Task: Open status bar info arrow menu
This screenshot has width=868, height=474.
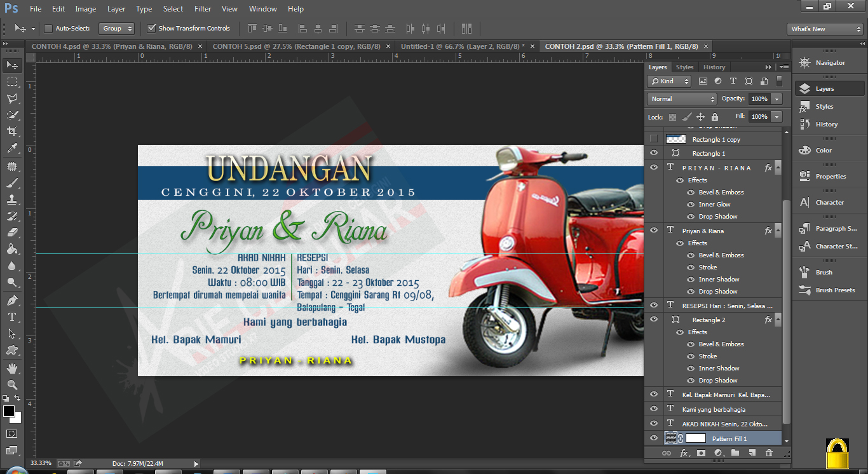Action: click(x=196, y=464)
